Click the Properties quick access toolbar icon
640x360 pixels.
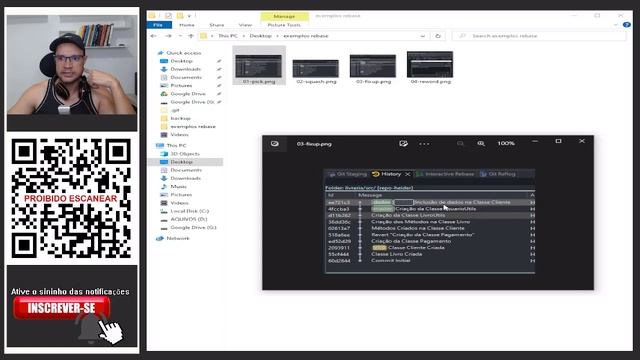coord(168,16)
